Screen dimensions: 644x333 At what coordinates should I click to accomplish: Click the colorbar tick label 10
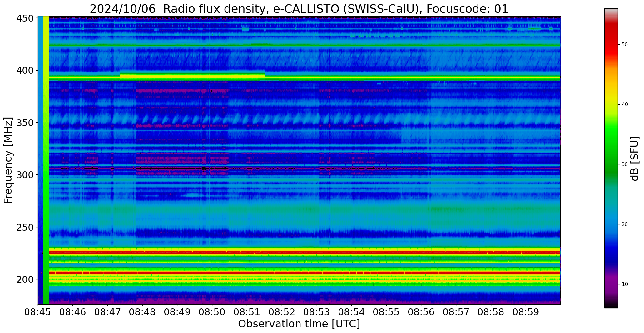point(625,284)
